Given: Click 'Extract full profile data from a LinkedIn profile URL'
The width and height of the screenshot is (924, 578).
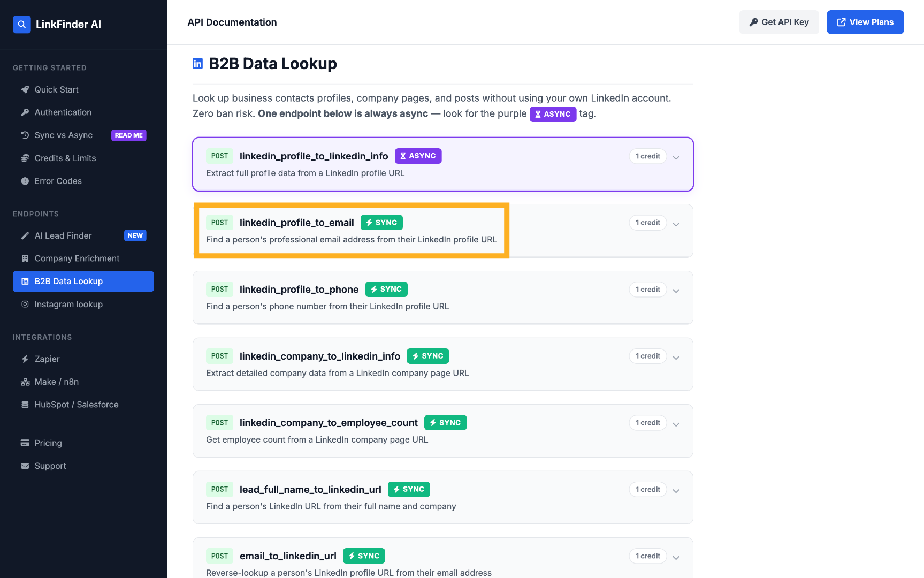Looking at the screenshot, I should (306, 173).
